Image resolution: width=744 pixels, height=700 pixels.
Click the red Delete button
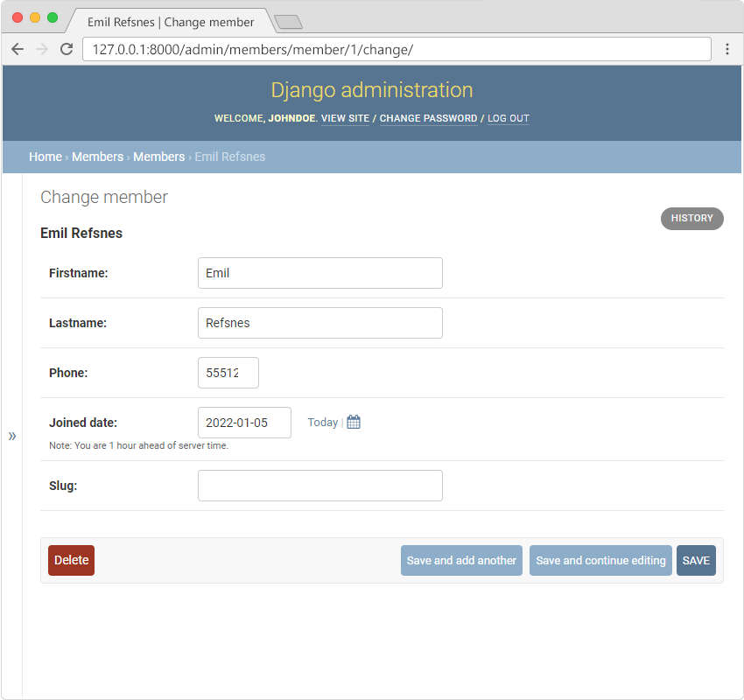pos(71,560)
